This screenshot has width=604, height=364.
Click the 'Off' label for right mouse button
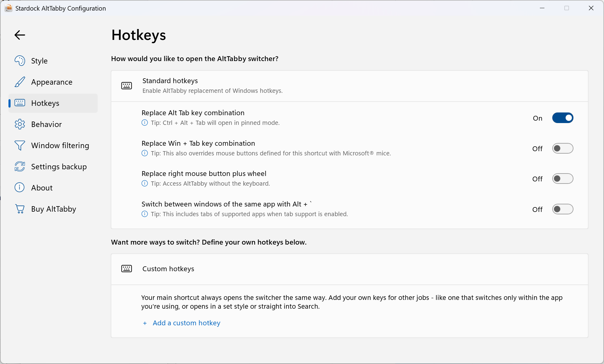[537, 179]
